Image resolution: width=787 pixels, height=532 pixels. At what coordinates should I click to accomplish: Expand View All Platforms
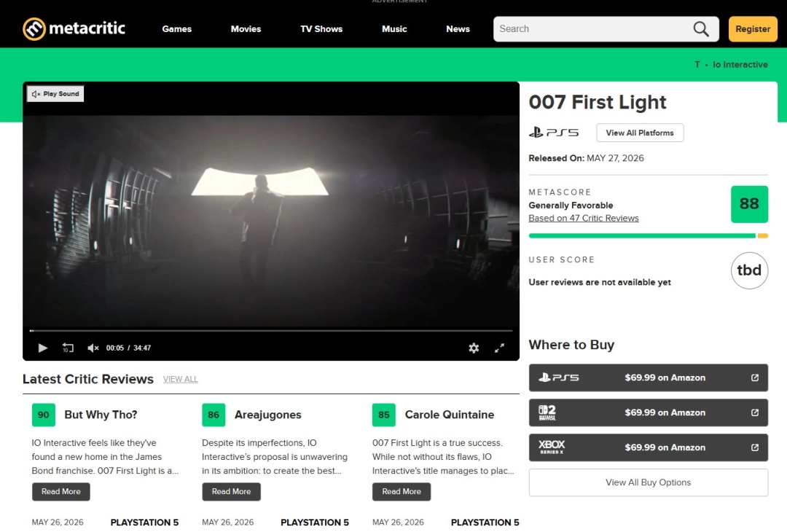640,133
